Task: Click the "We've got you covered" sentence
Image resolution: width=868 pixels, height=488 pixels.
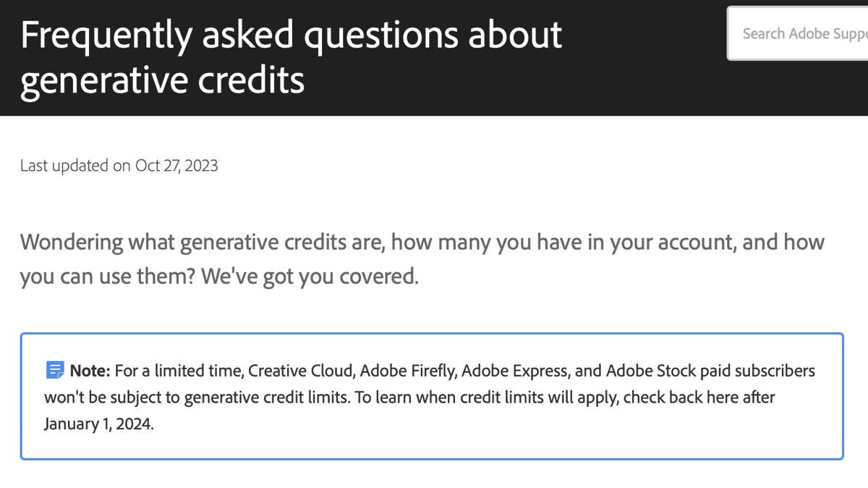Action: pos(310,277)
